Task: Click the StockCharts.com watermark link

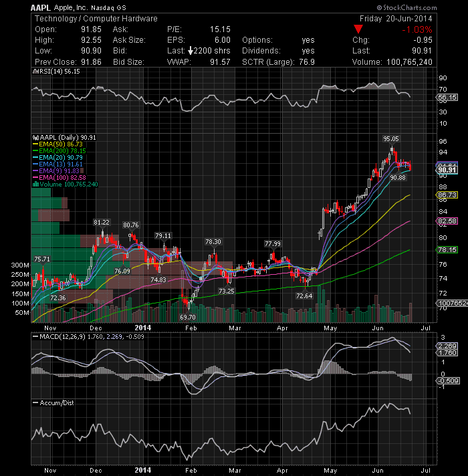Action: pyautogui.click(x=406, y=7)
